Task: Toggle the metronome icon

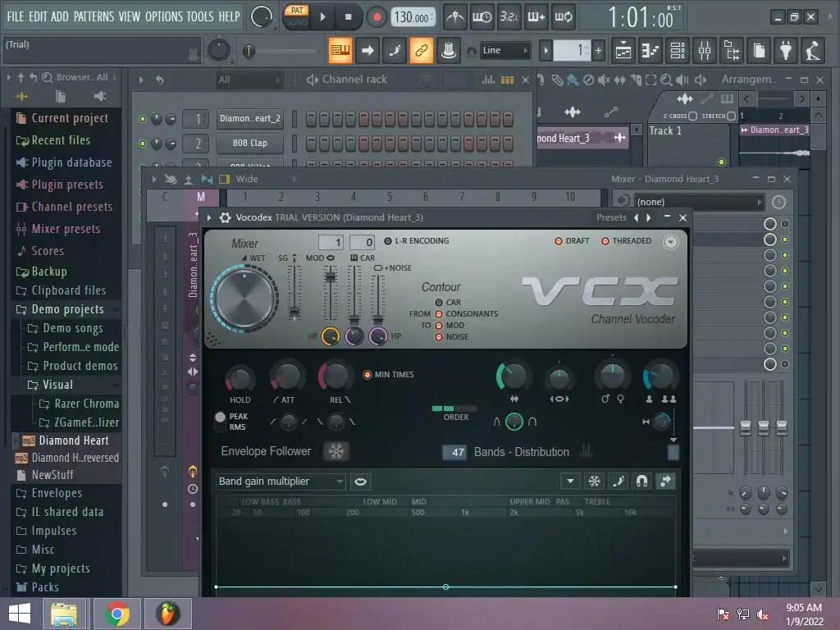Action: pyautogui.click(x=454, y=17)
